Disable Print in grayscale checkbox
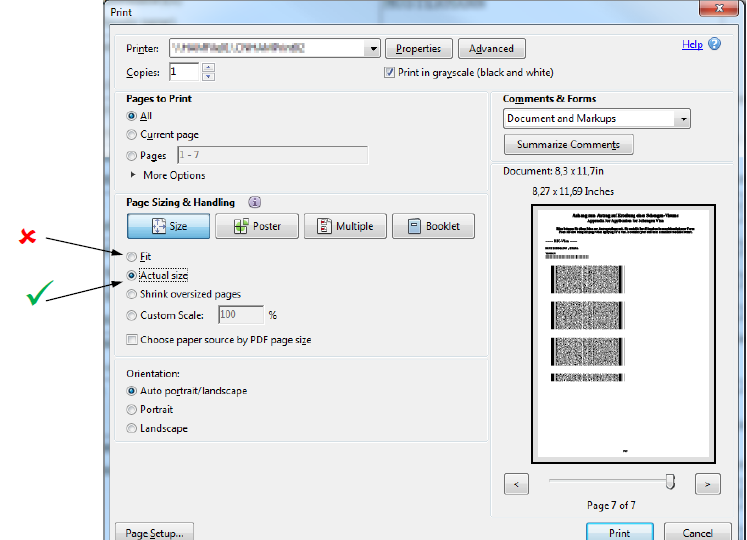This screenshot has width=747, height=540. coord(390,73)
